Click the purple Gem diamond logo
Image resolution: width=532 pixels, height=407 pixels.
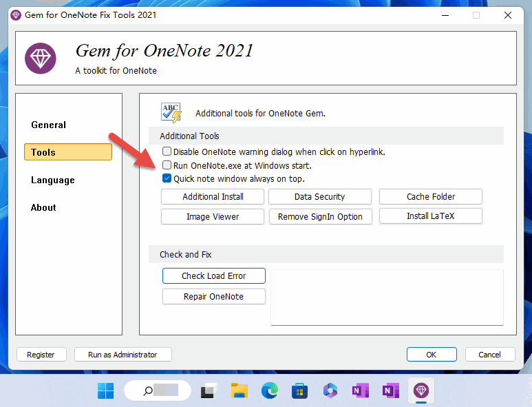tap(41, 59)
